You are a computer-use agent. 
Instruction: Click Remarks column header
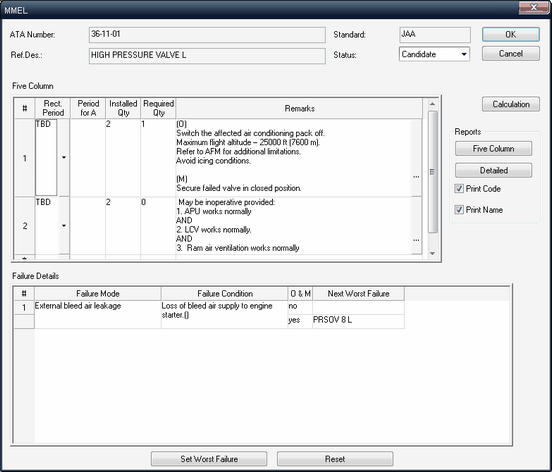pos(299,108)
